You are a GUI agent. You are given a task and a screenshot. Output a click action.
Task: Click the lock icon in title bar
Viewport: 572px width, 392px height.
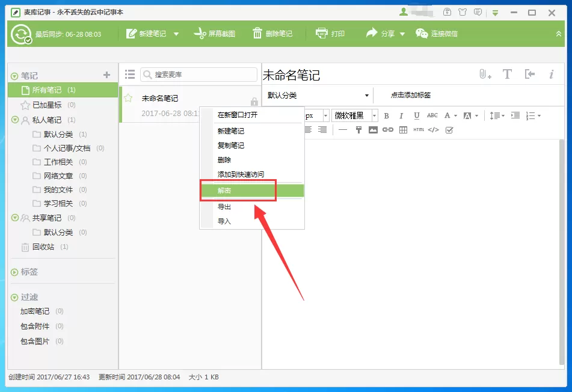click(x=447, y=12)
